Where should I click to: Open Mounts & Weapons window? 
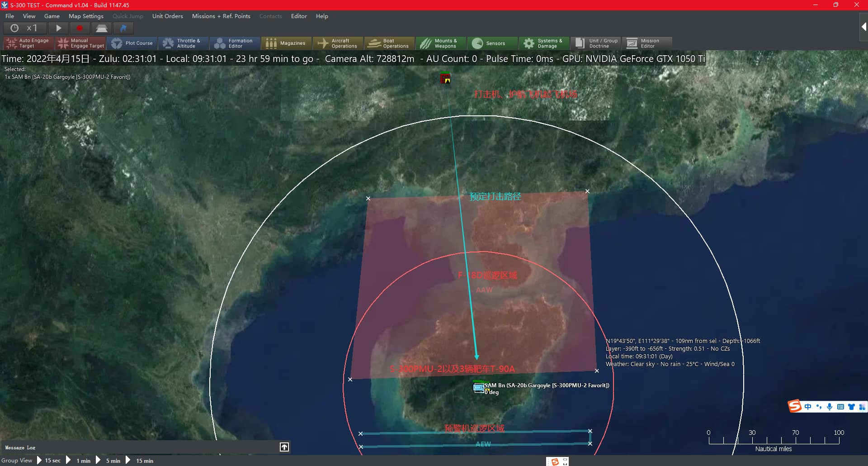441,43
